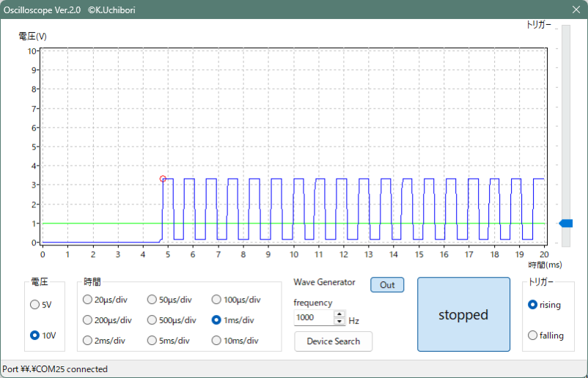Pick the 10ms/div time scale
The height and width of the screenshot is (378, 588).
pos(216,340)
